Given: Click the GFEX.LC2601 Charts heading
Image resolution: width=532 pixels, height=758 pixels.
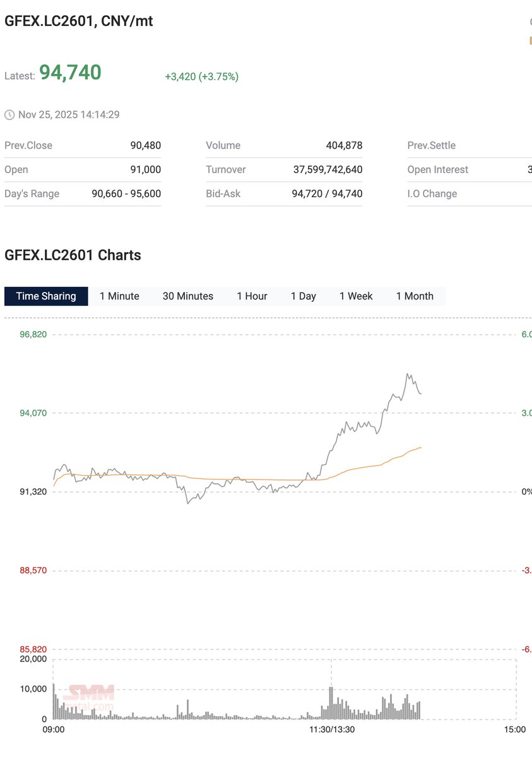Looking at the screenshot, I should (x=73, y=255).
